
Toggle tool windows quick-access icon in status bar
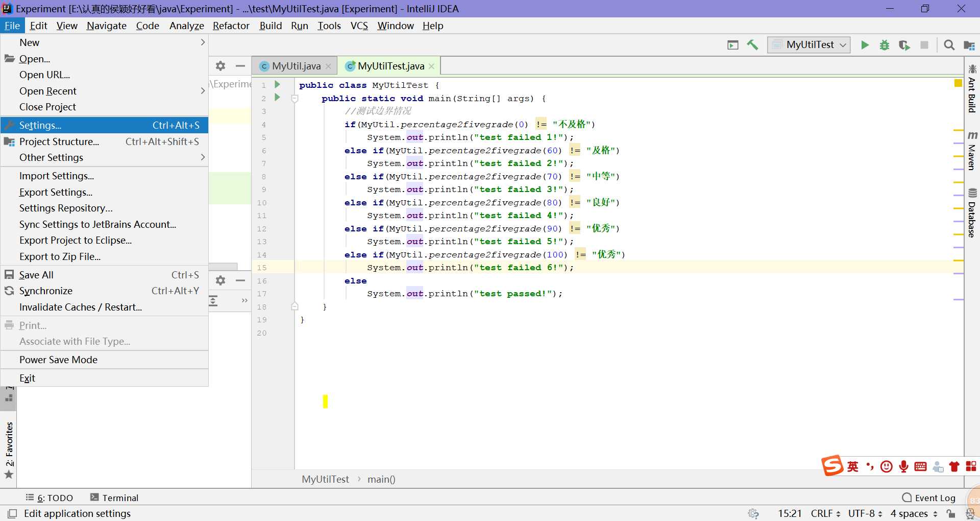(x=12, y=513)
